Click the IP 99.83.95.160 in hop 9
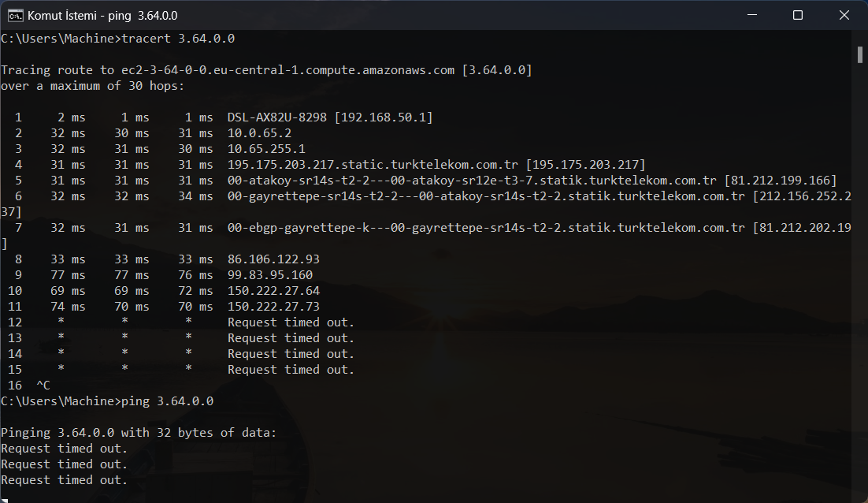The image size is (868, 503). [x=270, y=275]
